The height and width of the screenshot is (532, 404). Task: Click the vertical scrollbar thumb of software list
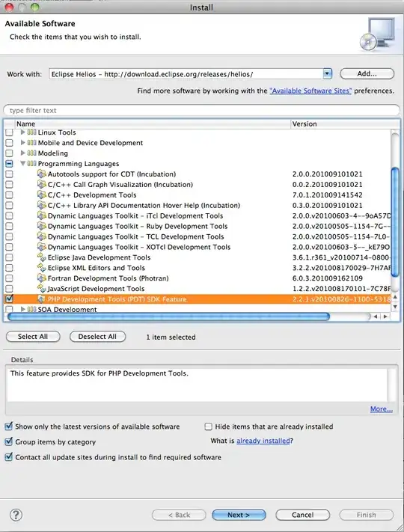point(395,222)
